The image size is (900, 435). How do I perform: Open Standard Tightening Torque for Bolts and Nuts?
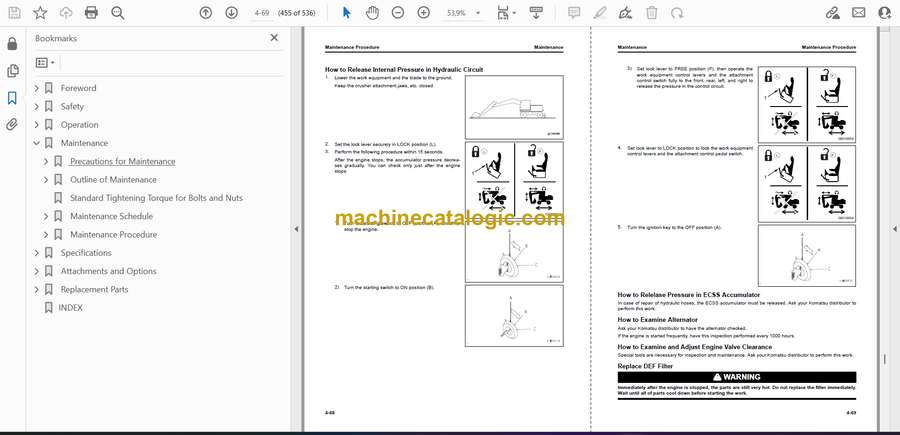[156, 198]
